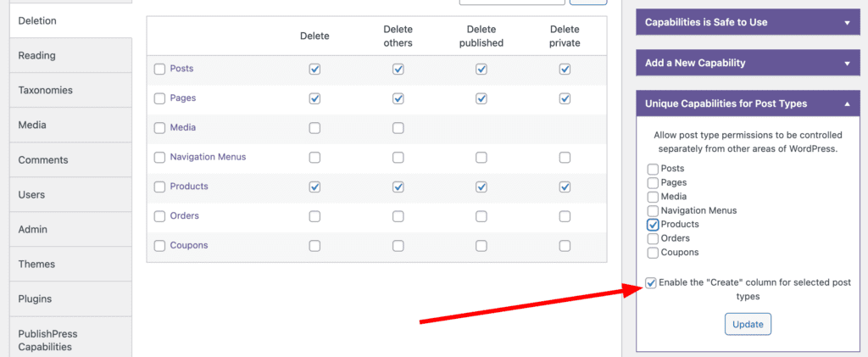Click the Navigation Menus row link
The image size is (868, 357).
click(x=208, y=157)
